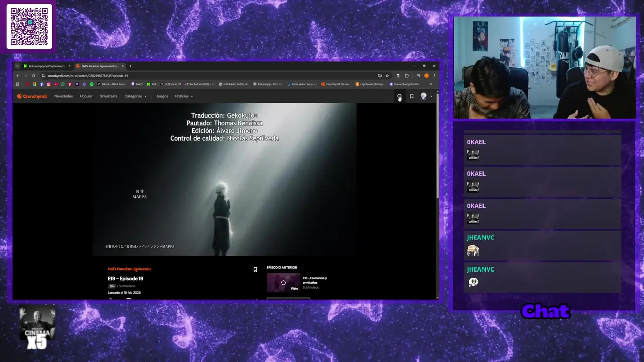This screenshot has width=644, height=362.
Task: Show more bookmarks with the overflow chevron
Action: pos(431,84)
